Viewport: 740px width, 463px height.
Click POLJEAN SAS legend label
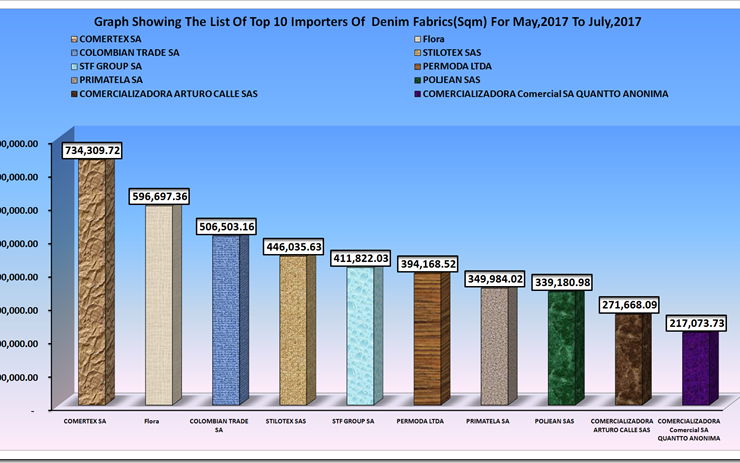point(451,80)
